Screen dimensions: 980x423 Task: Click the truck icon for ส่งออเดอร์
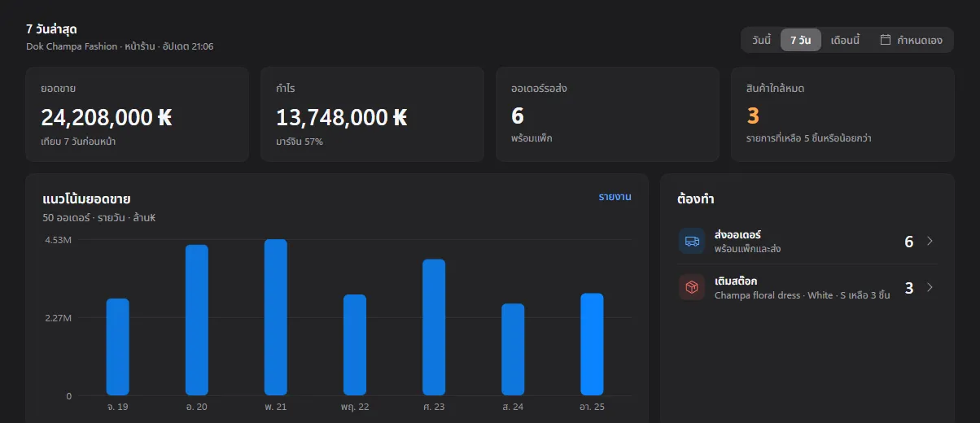point(692,241)
